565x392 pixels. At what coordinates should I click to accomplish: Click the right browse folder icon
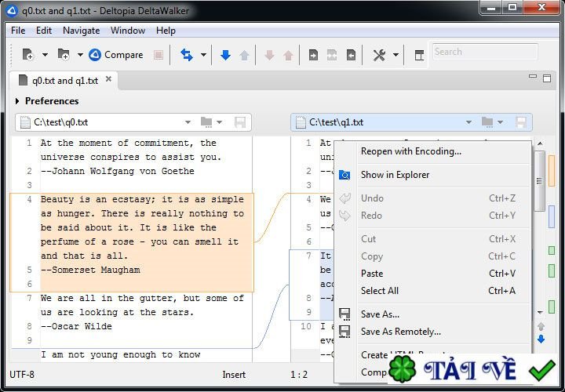point(487,122)
